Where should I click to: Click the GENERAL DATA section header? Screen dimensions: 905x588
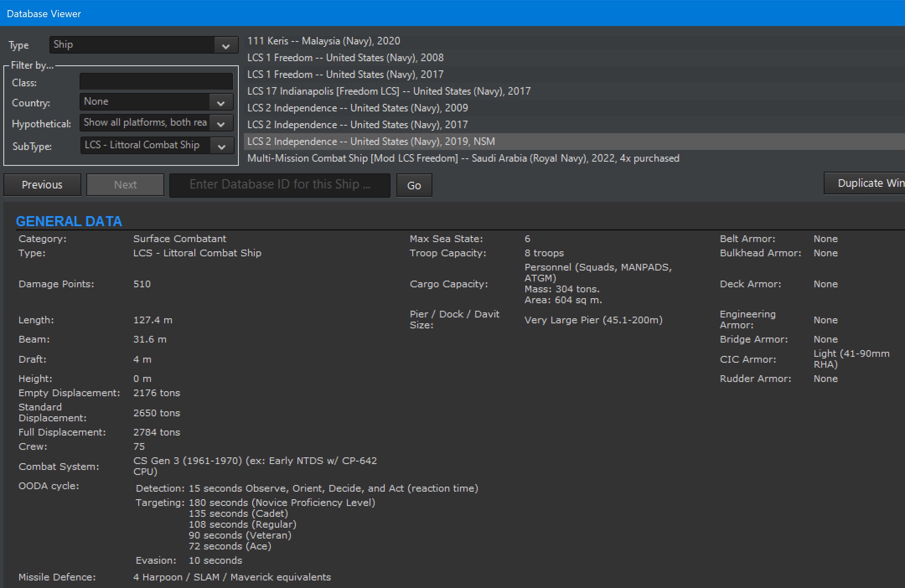(x=69, y=221)
